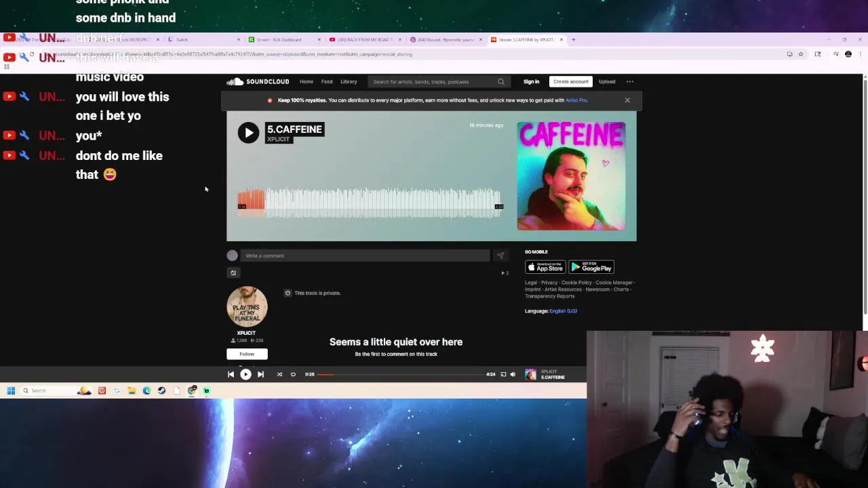
Task: Skip to previous track in bottom player
Action: [x=231, y=374]
